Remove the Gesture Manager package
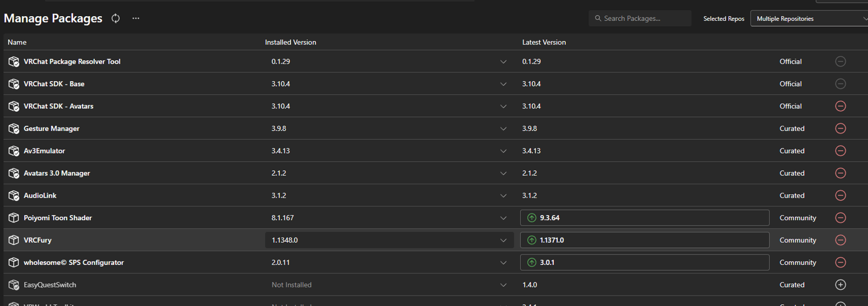 click(841, 129)
